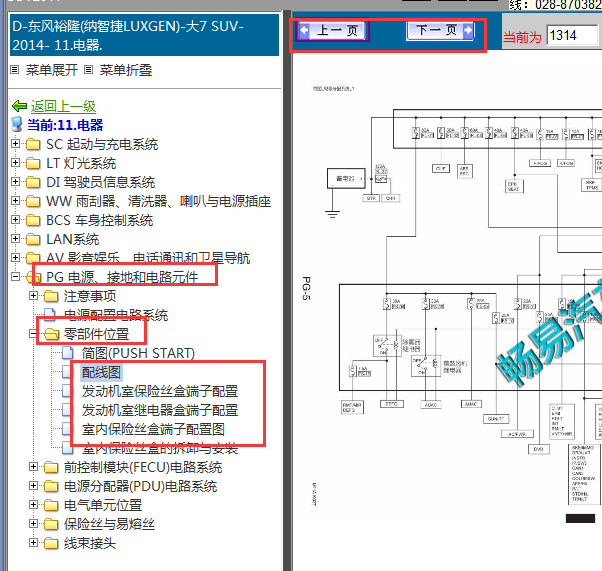Click page icon of 发动机室保险丝盒端子配置
The width and height of the screenshot is (602, 571).
pyautogui.click(x=68, y=391)
